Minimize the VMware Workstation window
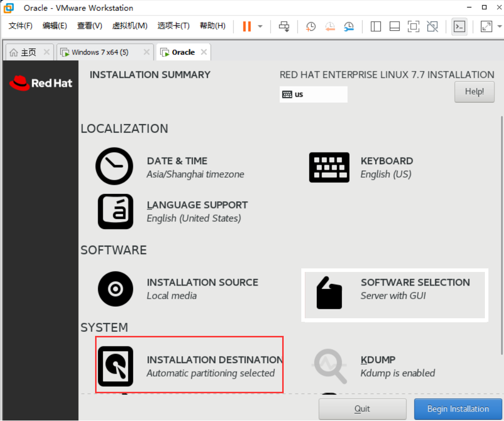Image resolution: width=504 pixels, height=421 pixels. [x=469, y=7]
